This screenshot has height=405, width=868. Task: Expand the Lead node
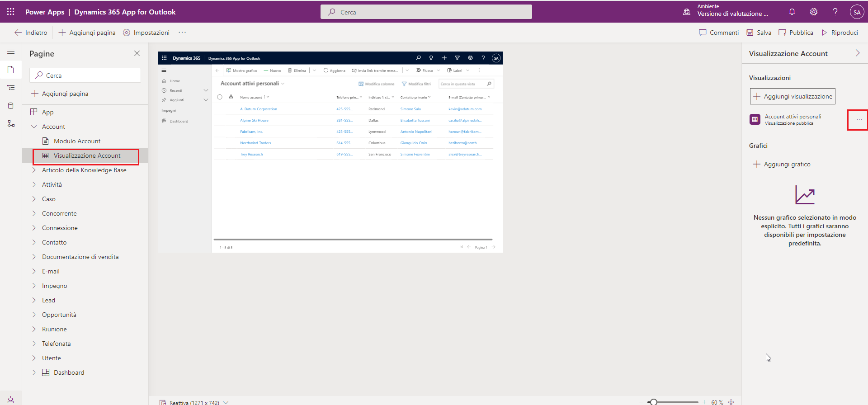point(34,300)
